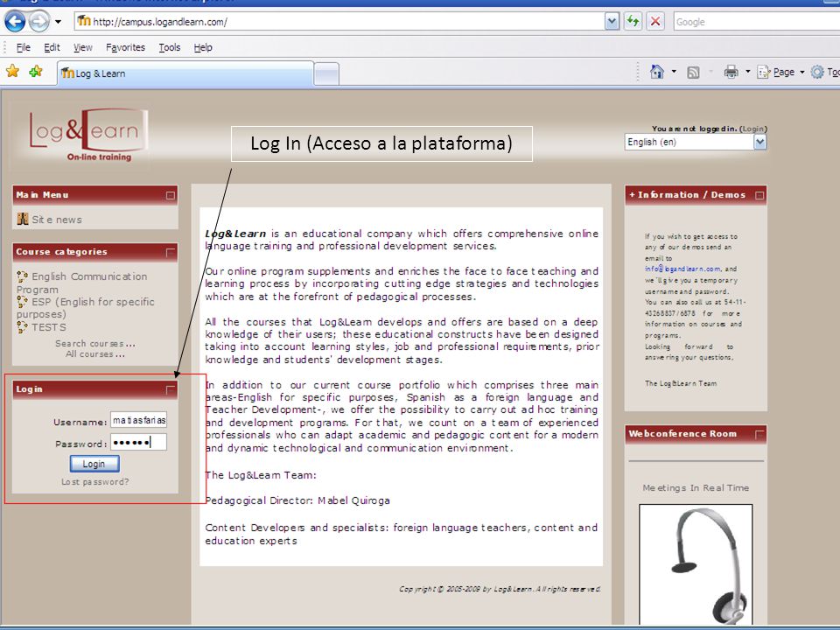Image resolution: width=840 pixels, height=630 pixels.
Task: Click the Lost password? link
Action: (x=94, y=482)
